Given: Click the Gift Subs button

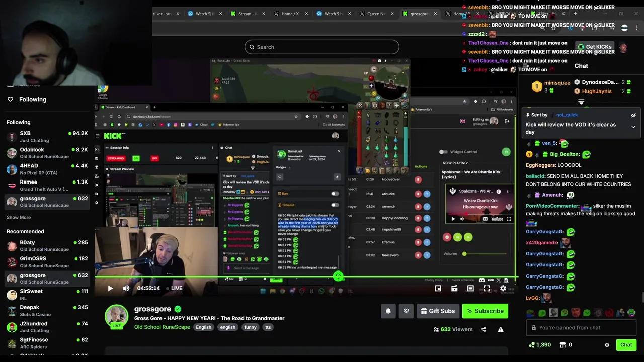Looking at the screenshot, I should 438,311.
